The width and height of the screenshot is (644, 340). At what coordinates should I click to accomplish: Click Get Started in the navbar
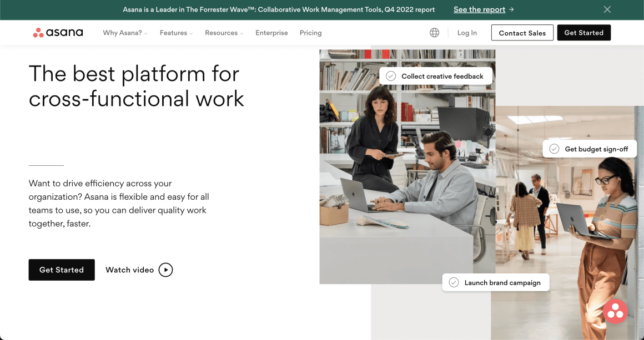(583, 33)
